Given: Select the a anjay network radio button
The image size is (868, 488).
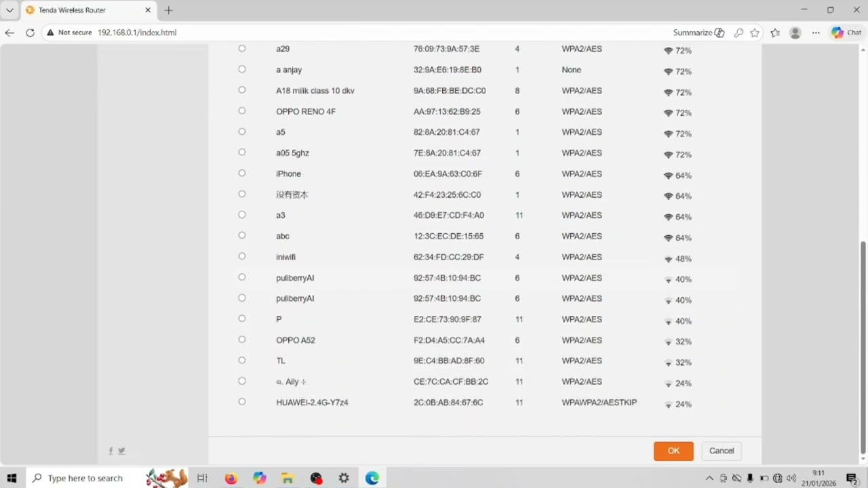Looking at the screenshot, I should (x=242, y=69).
